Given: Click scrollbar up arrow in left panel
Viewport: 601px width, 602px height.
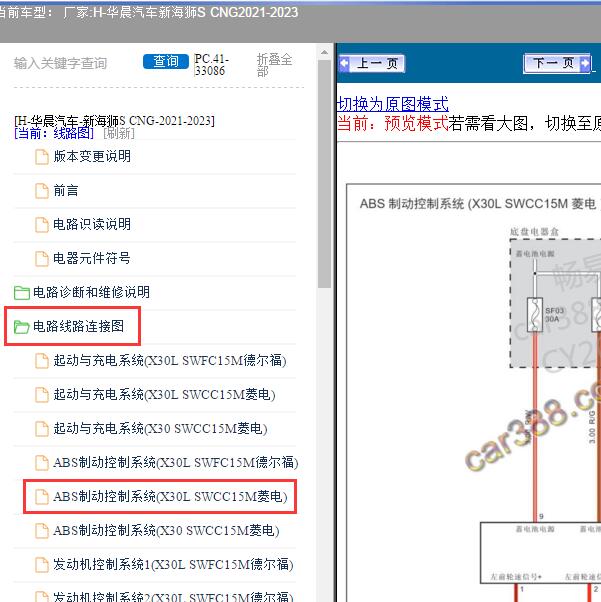Looking at the screenshot, I should click(x=325, y=52).
